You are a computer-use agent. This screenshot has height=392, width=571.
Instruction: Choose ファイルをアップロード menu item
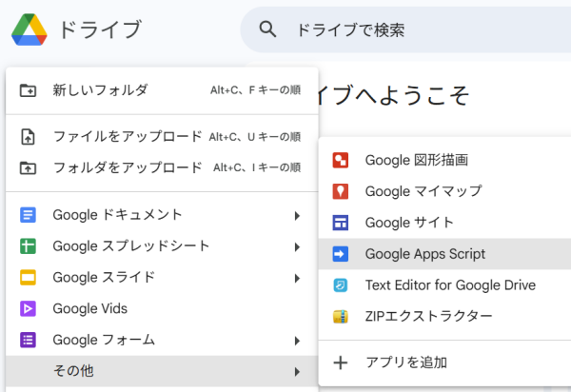click(x=128, y=137)
